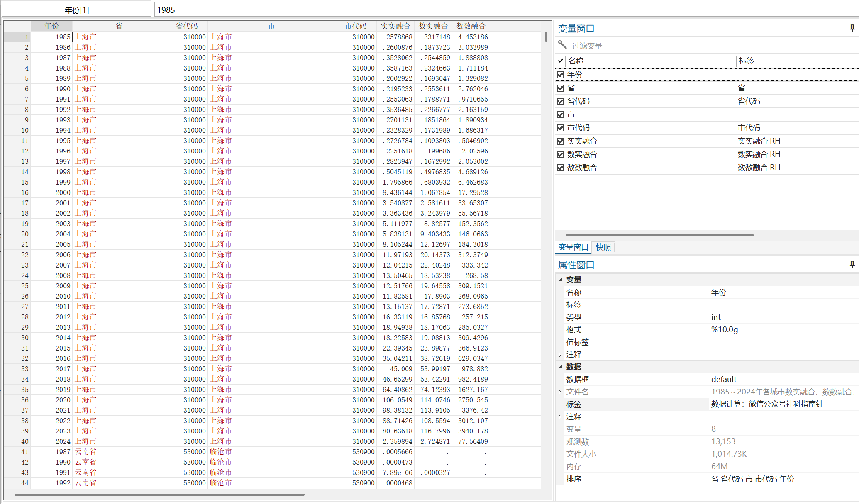The width and height of the screenshot is (859, 504).
Task: Click the 过滤变量 filter input field
Action: click(x=714, y=46)
